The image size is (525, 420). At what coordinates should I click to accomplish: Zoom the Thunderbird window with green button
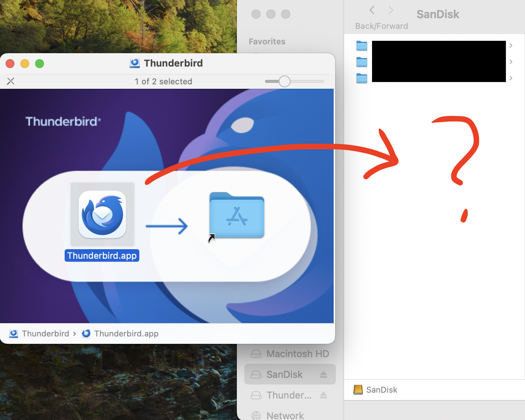click(x=39, y=64)
